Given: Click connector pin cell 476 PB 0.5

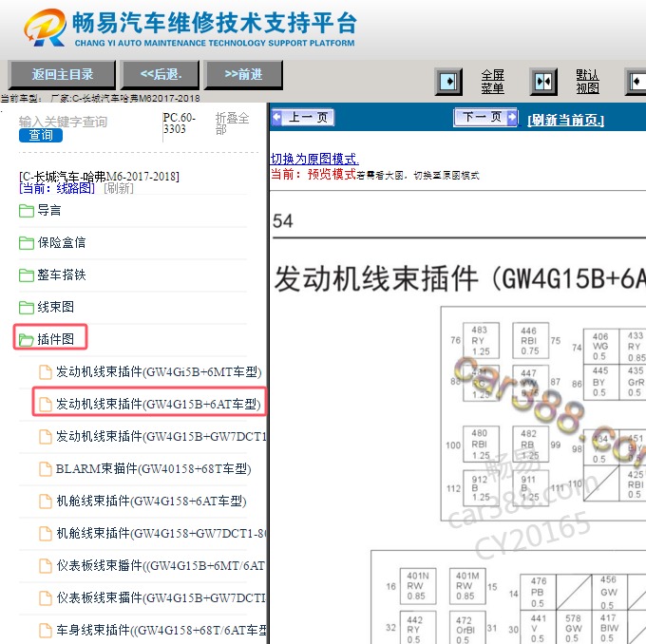Looking at the screenshot, I should 538,592.
